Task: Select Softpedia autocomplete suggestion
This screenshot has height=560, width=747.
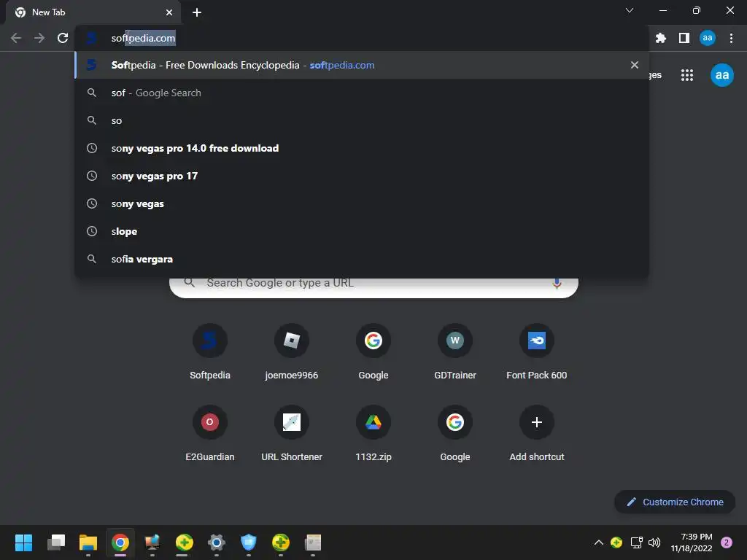Action: point(362,65)
